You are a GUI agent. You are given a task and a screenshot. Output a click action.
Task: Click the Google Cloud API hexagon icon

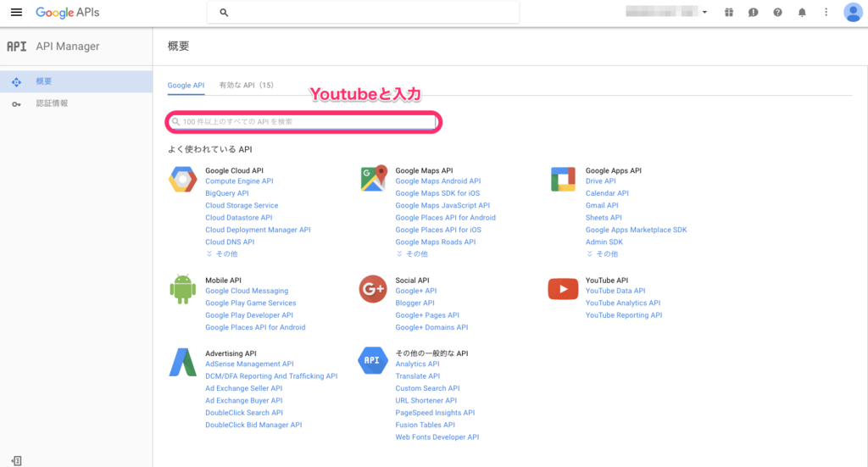click(183, 180)
